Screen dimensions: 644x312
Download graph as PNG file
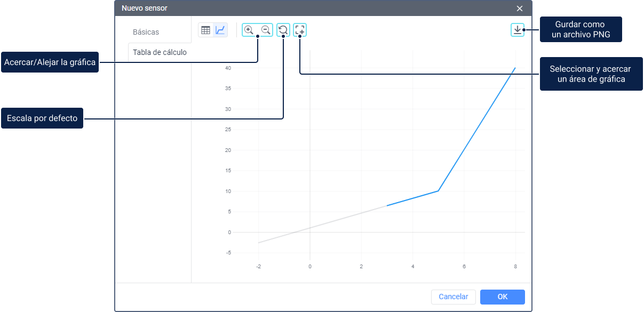point(517,30)
